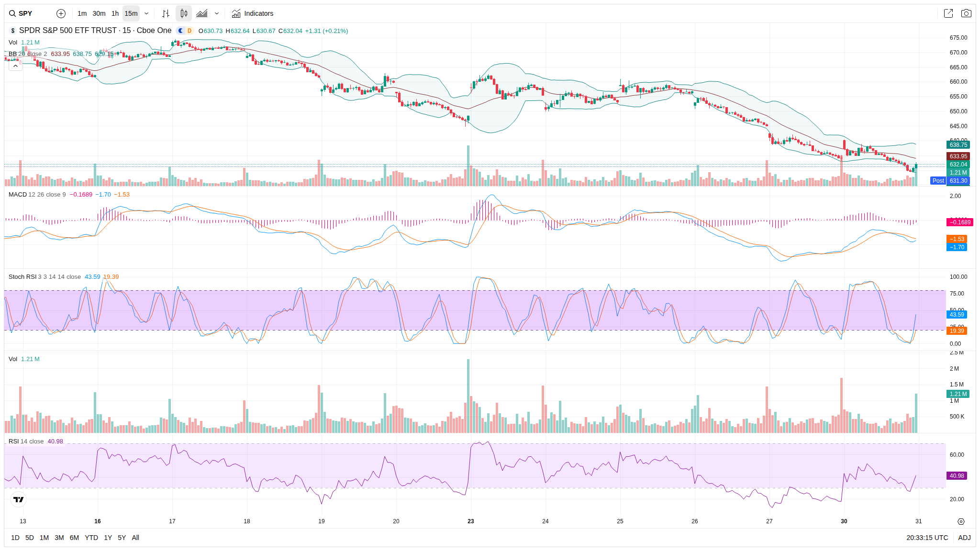Screen dimensions: 980x551
Task: Toggle the delayed data D badge
Action: [x=189, y=31]
